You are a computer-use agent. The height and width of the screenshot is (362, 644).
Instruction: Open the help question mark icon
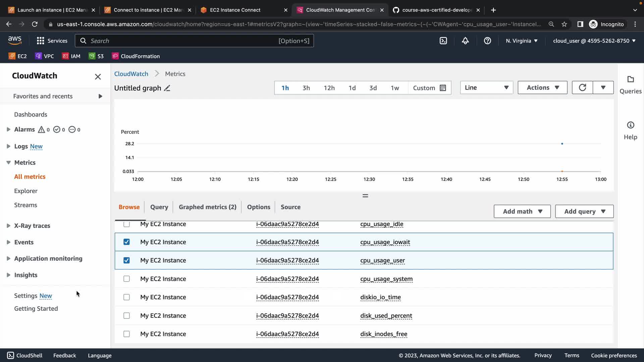pyautogui.click(x=487, y=41)
